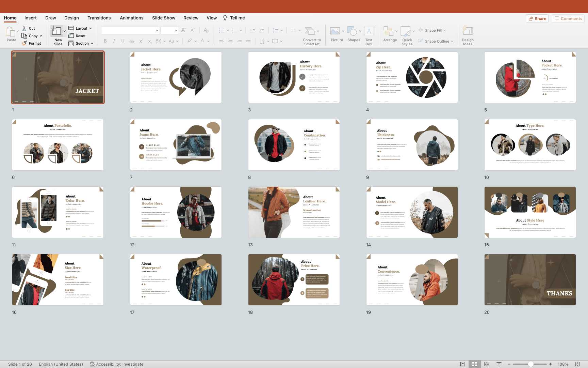Click the Paste clipboard icon
The height and width of the screenshot is (368, 588).
pyautogui.click(x=10, y=32)
